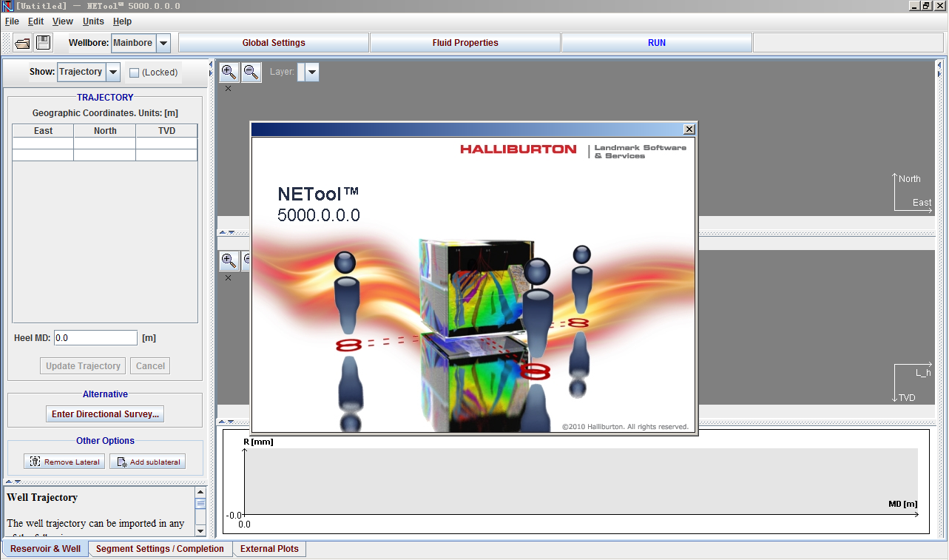Image resolution: width=949 pixels, height=560 pixels.
Task: Click the Cancel button under Heel MD
Action: pos(150,365)
